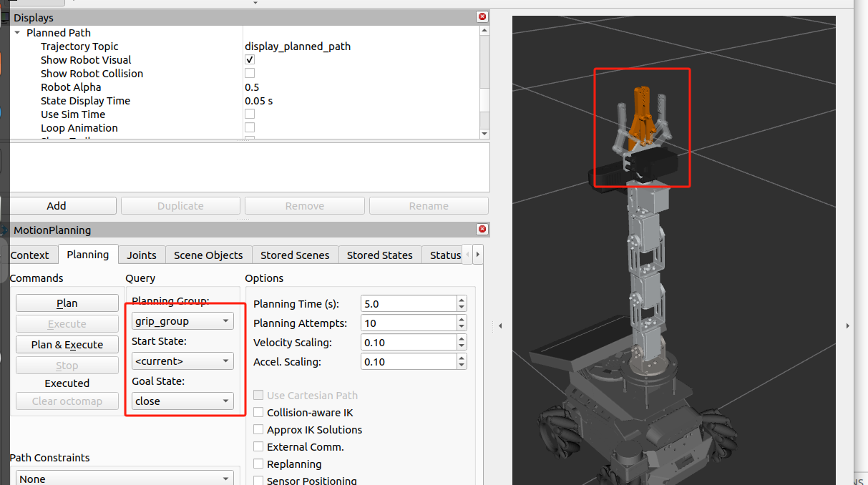Click the Plan button

point(67,303)
